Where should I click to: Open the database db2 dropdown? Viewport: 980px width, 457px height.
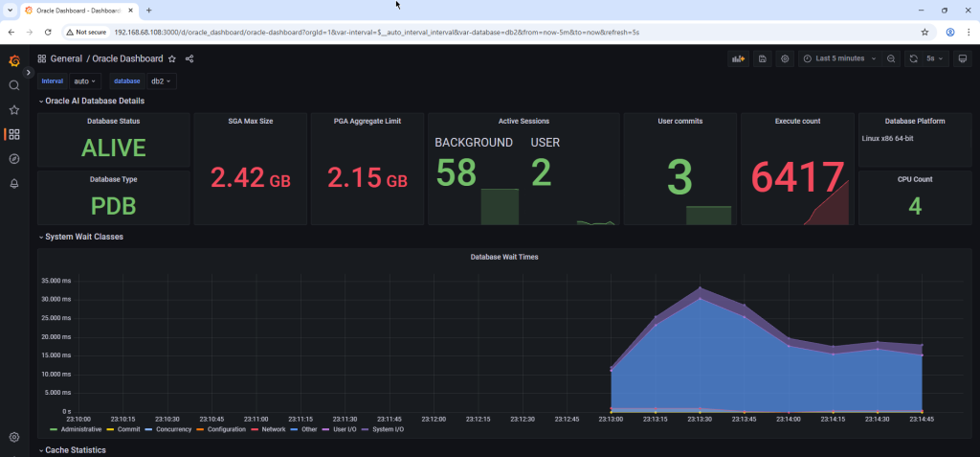point(162,81)
